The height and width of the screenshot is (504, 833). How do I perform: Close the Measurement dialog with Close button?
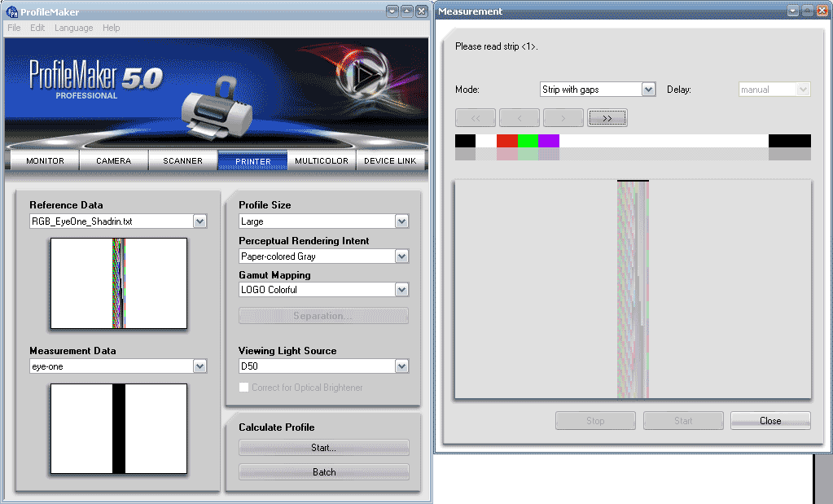click(770, 421)
